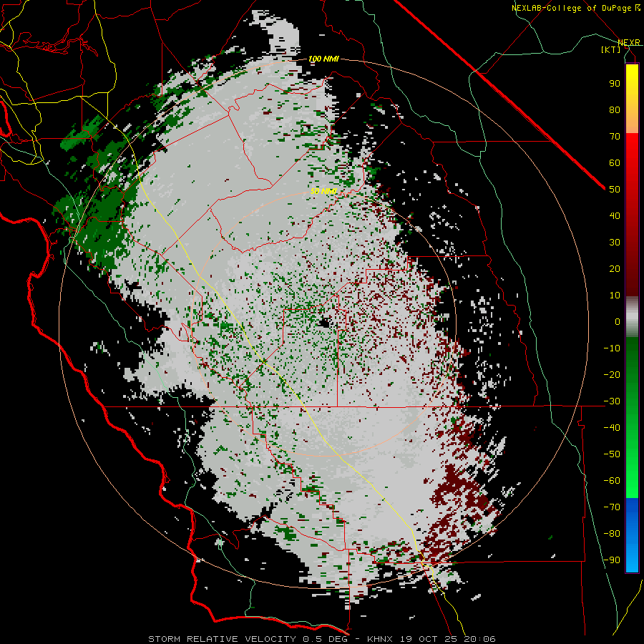The image size is (644, 644).
Task: Click the KT units label above the scale
Action: 610,49
